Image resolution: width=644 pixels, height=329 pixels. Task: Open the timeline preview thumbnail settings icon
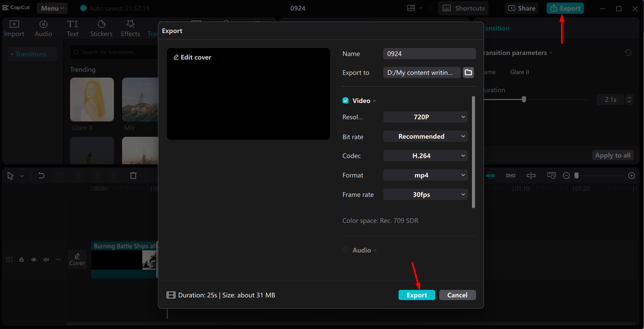click(x=551, y=176)
